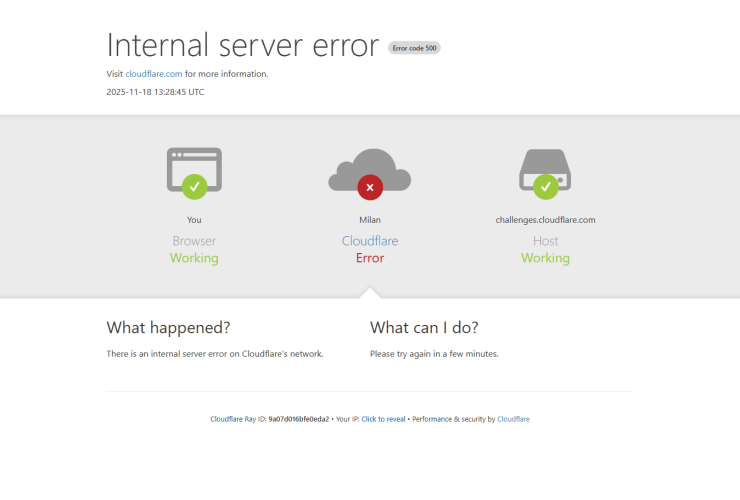740x500 pixels.
Task: Open the cloudflare.com link for more information
Action: click(153, 74)
